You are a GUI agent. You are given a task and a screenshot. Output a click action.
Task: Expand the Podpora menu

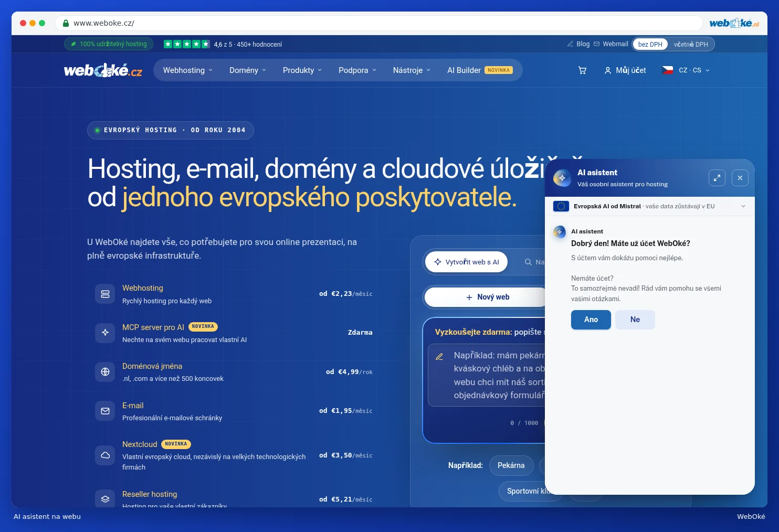pyautogui.click(x=357, y=70)
